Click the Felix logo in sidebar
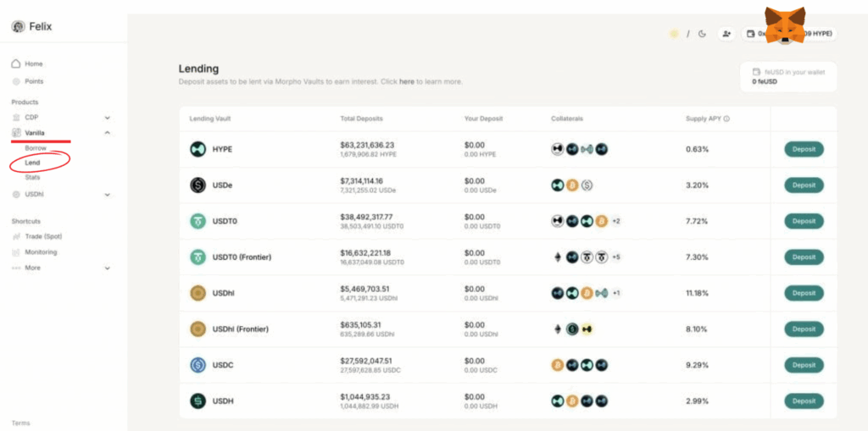This screenshot has height=431, width=868. click(18, 27)
